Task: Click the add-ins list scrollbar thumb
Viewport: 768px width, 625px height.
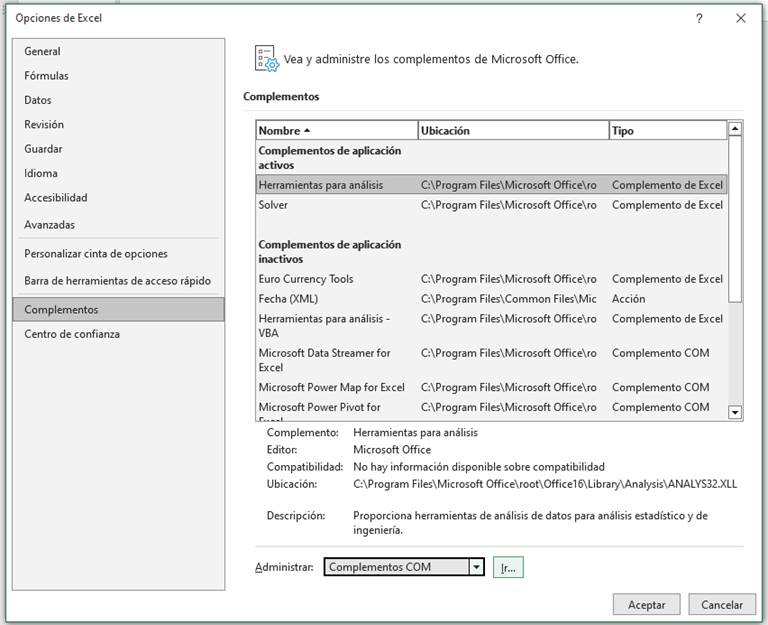Action: point(735,219)
